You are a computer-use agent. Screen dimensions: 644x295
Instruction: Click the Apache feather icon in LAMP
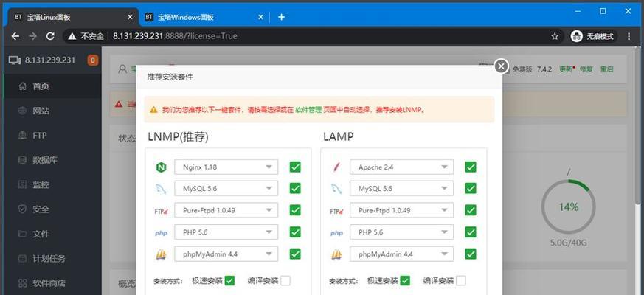[x=336, y=167]
